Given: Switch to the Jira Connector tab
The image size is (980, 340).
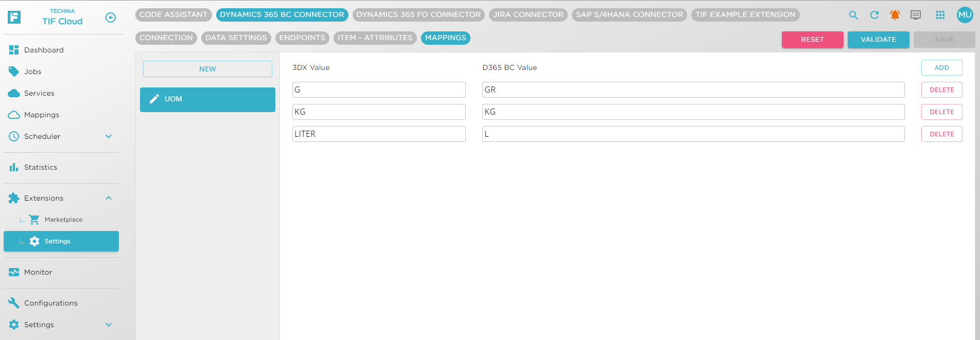Looking at the screenshot, I should (x=528, y=14).
